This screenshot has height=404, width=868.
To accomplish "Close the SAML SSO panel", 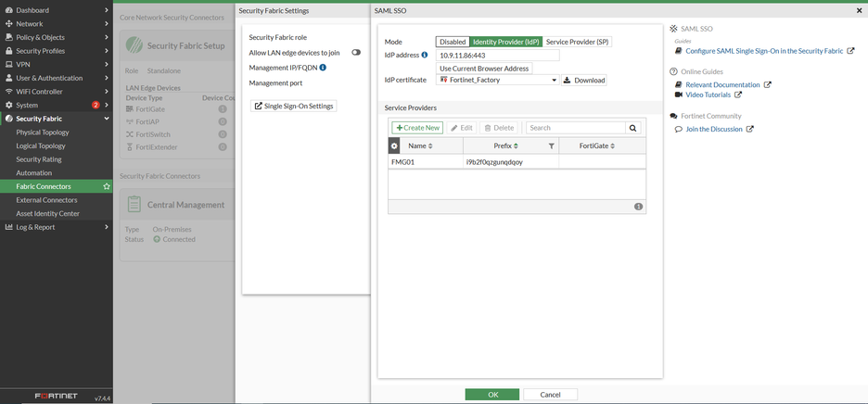I will click(859, 10).
